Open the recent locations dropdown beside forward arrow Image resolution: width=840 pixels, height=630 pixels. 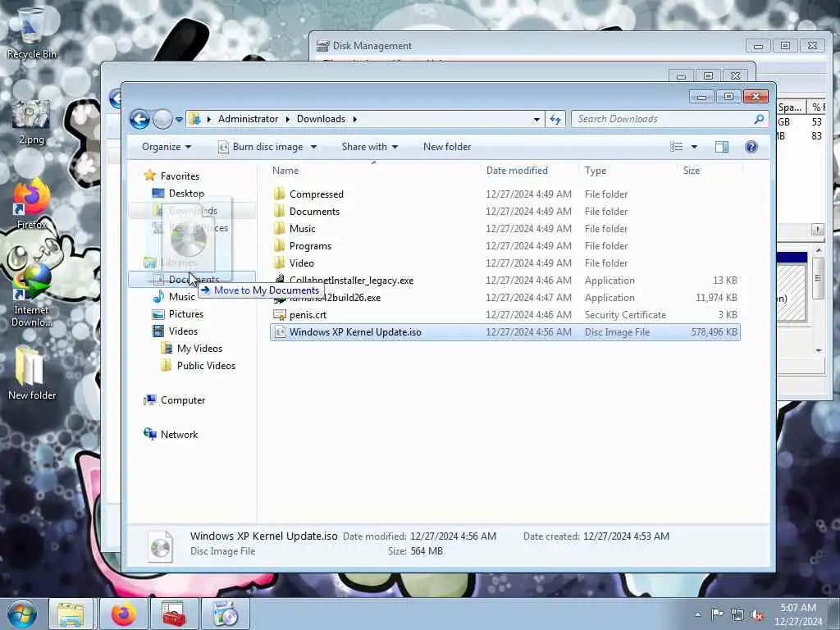179,120
